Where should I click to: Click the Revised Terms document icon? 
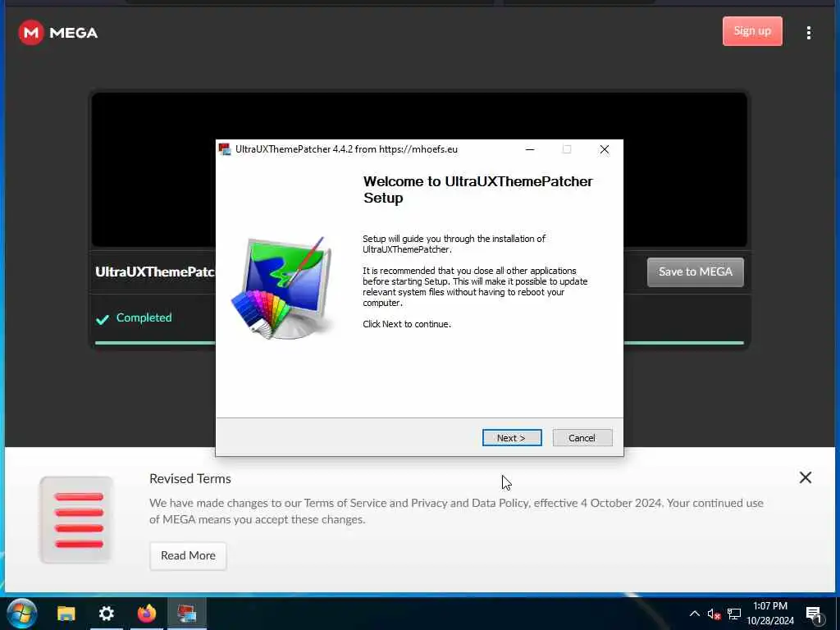pos(76,519)
